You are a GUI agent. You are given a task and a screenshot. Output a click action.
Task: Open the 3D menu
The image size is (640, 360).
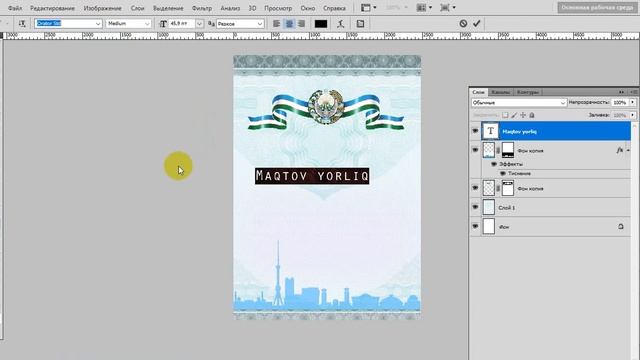252,8
